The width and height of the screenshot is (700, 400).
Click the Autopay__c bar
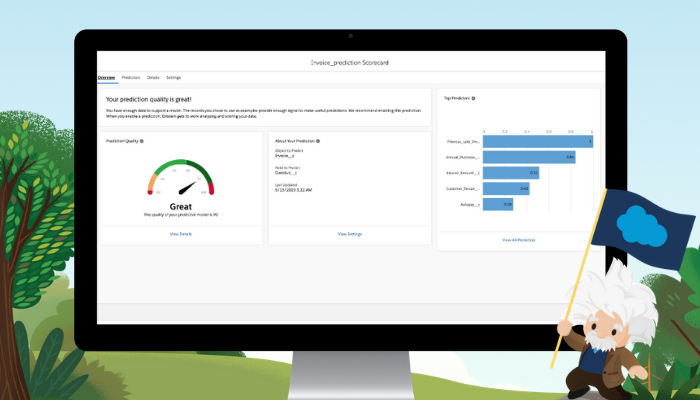click(x=498, y=204)
